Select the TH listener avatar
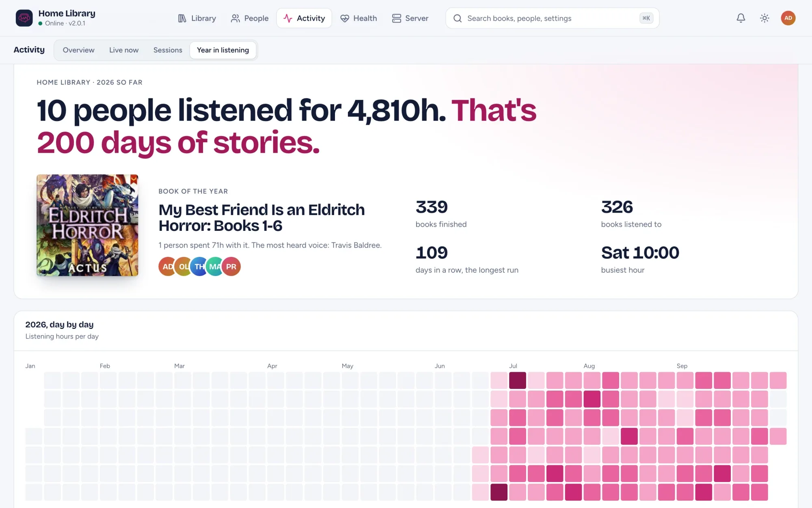The height and width of the screenshot is (508, 812). 199,267
